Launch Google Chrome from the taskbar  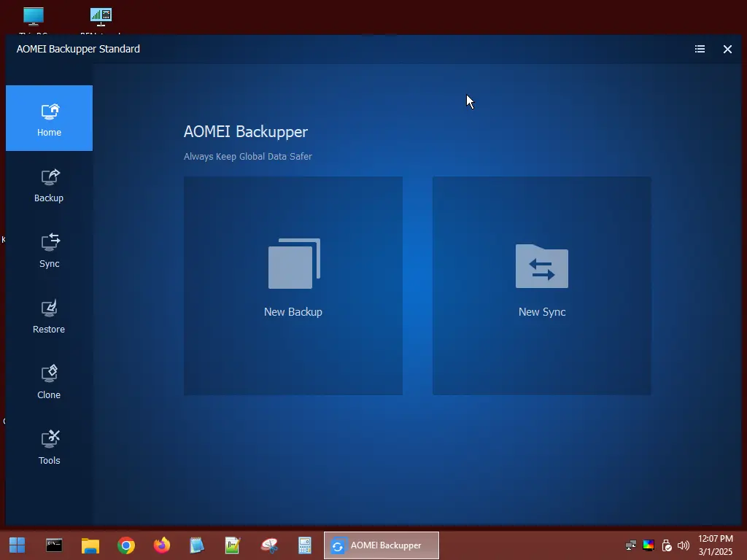(x=126, y=545)
